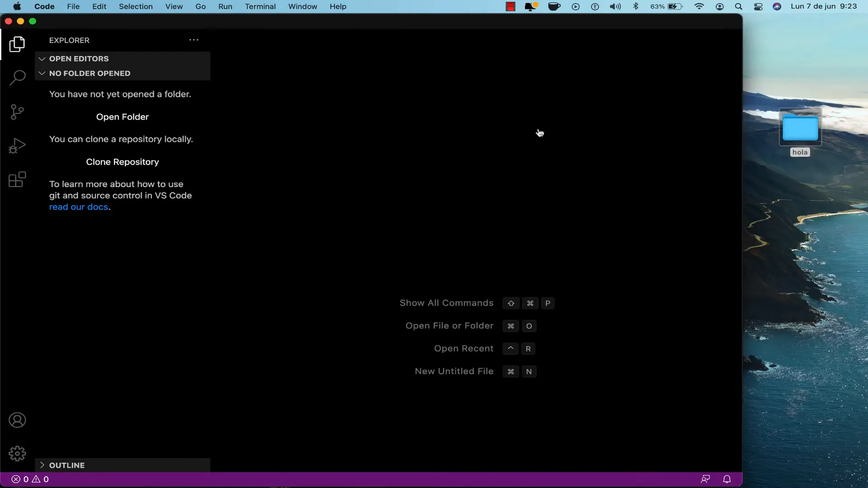Open the notification bell menu bar app
This screenshot has width=868, height=488.
(x=531, y=7)
